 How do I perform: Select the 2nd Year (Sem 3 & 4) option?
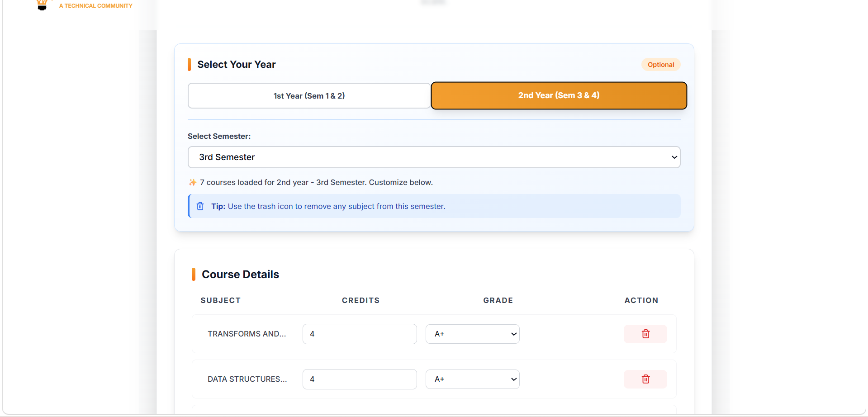559,95
